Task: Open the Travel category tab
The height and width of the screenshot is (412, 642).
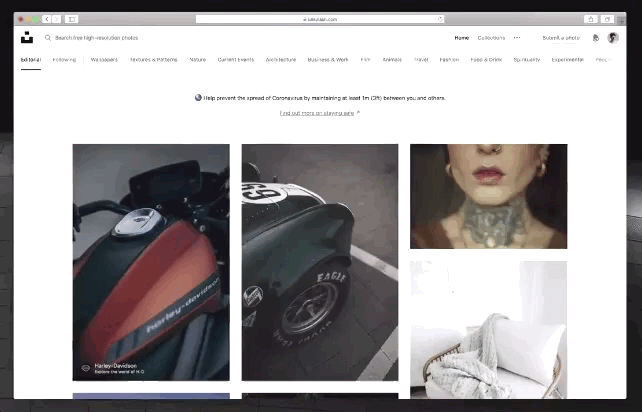Action: [420, 60]
